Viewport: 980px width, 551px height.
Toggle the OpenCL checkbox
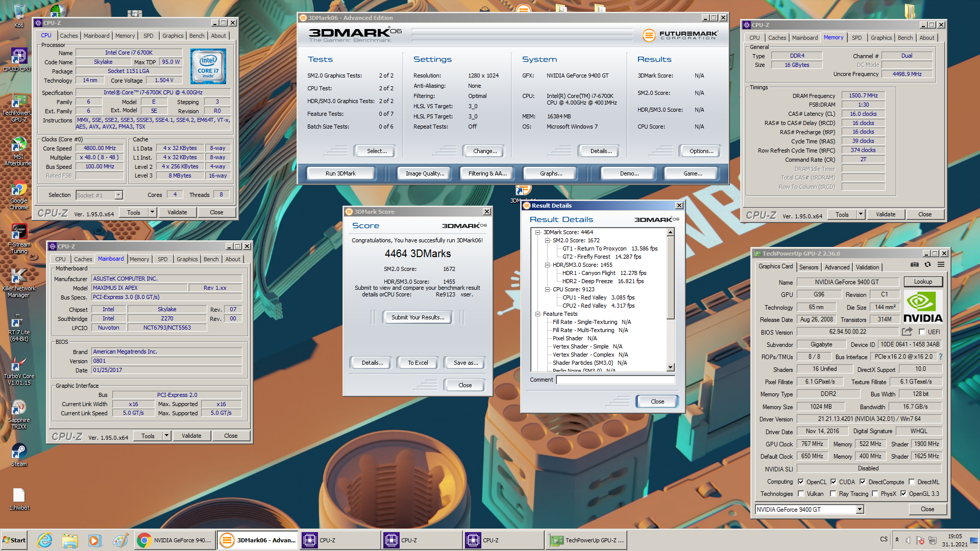click(x=801, y=482)
